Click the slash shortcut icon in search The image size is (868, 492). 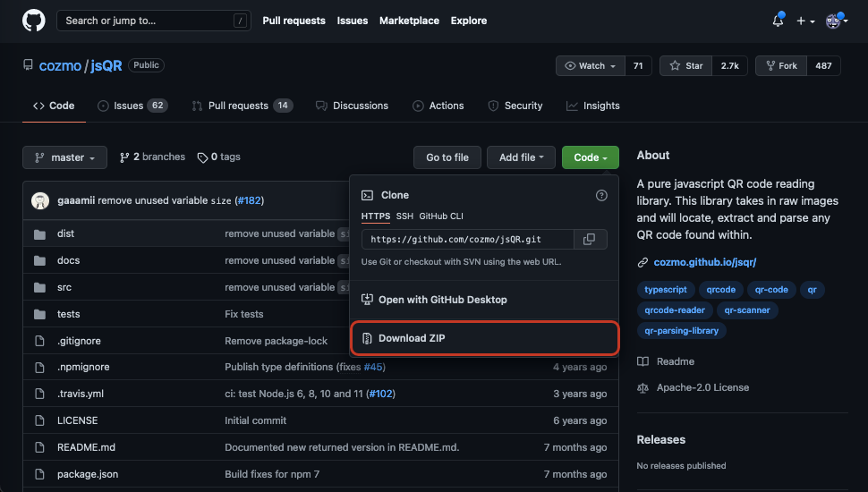point(240,21)
